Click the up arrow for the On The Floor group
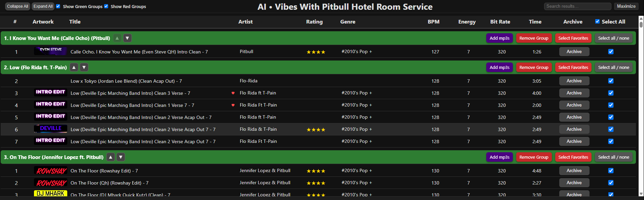 110,157
